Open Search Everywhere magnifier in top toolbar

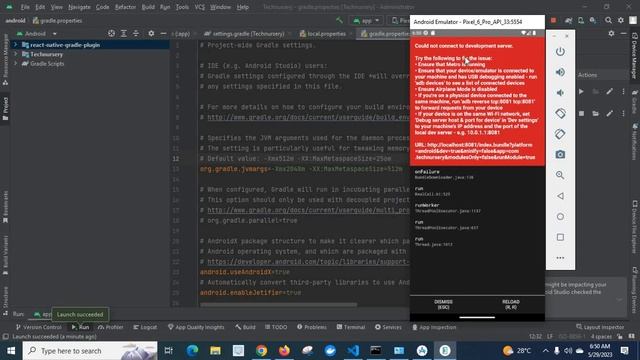pyautogui.click(x=609, y=20)
